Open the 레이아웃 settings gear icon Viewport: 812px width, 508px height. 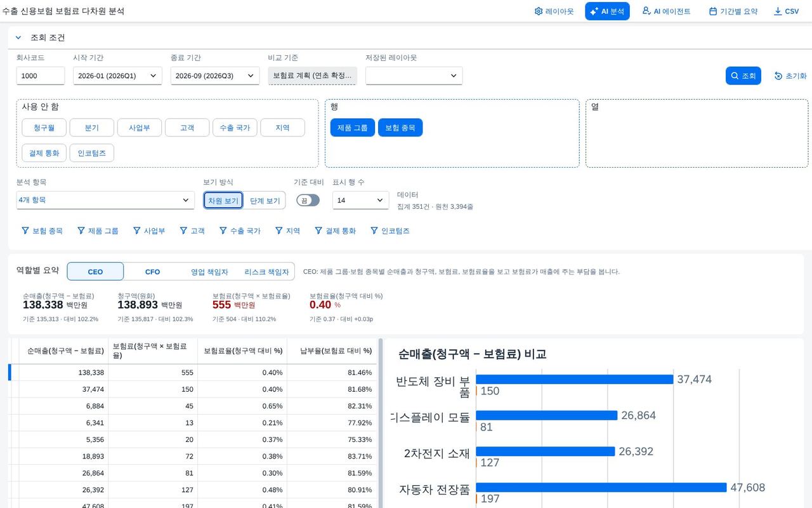point(539,11)
